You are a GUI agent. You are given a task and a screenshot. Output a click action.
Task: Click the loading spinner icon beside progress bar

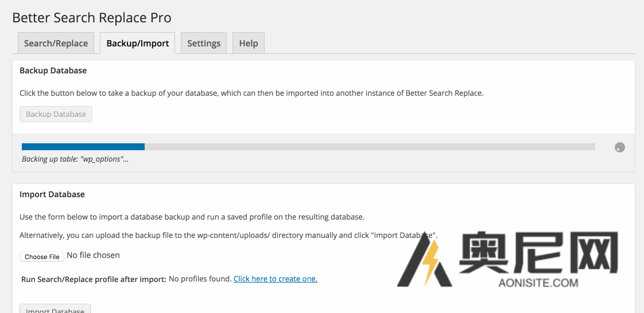[x=619, y=147]
